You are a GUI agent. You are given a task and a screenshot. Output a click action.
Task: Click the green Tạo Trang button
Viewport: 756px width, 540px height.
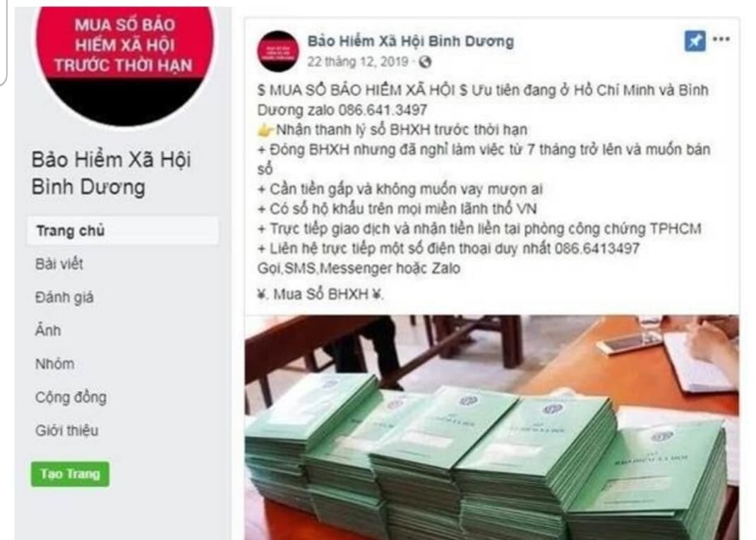click(x=71, y=474)
